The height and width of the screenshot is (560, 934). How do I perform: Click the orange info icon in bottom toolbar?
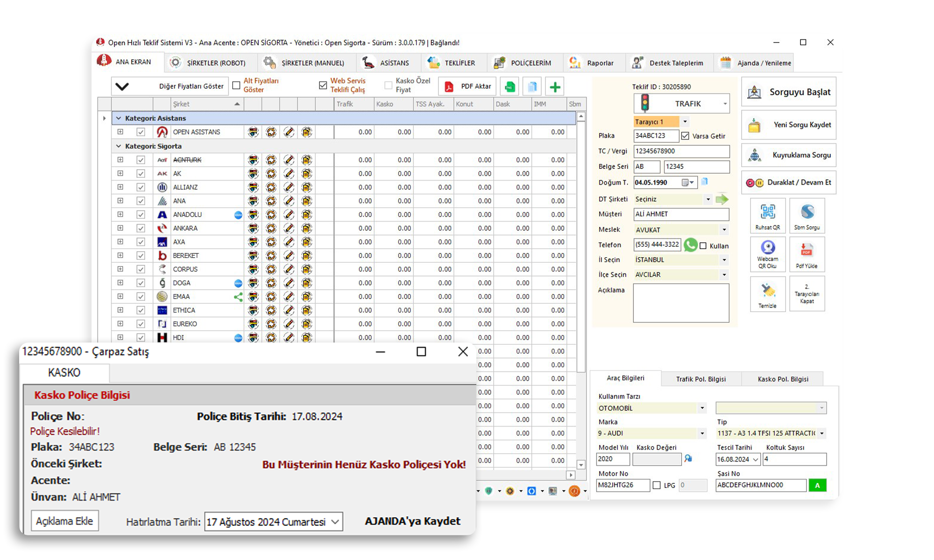click(x=574, y=491)
